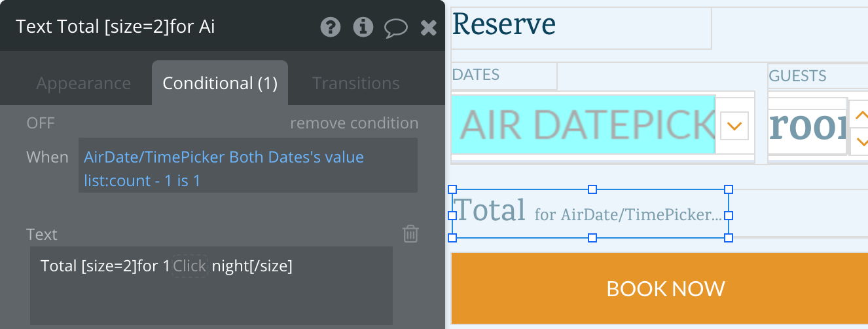Screen dimensions: 868x329
Task: Increase guests with the up arrow
Action: point(860,115)
